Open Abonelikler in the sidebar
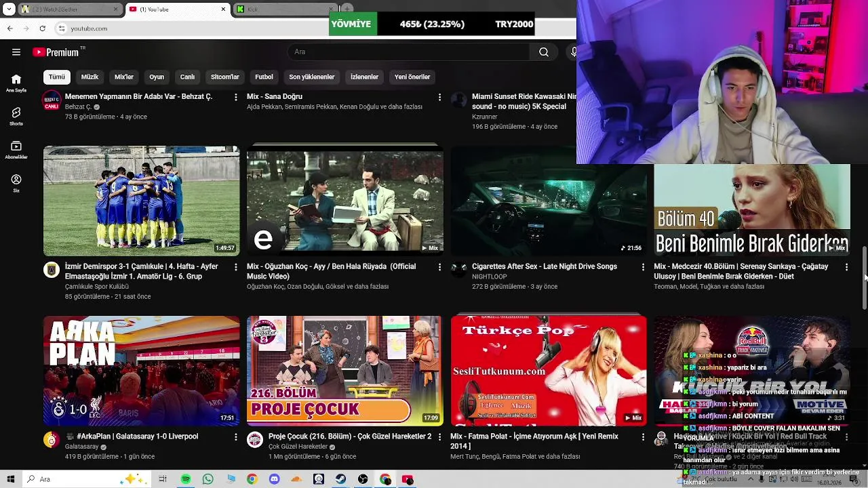The image size is (868, 488). (x=16, y=150)
